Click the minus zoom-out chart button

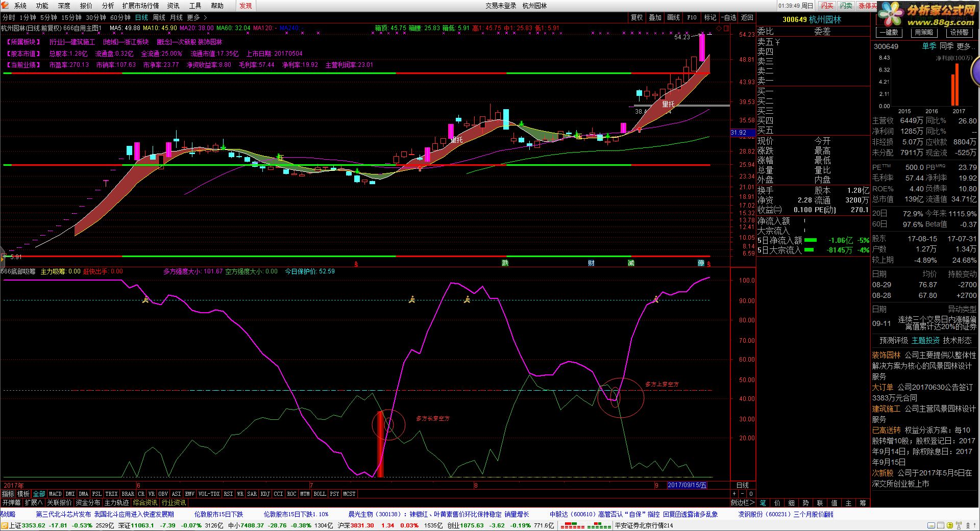tap(742, 494)
